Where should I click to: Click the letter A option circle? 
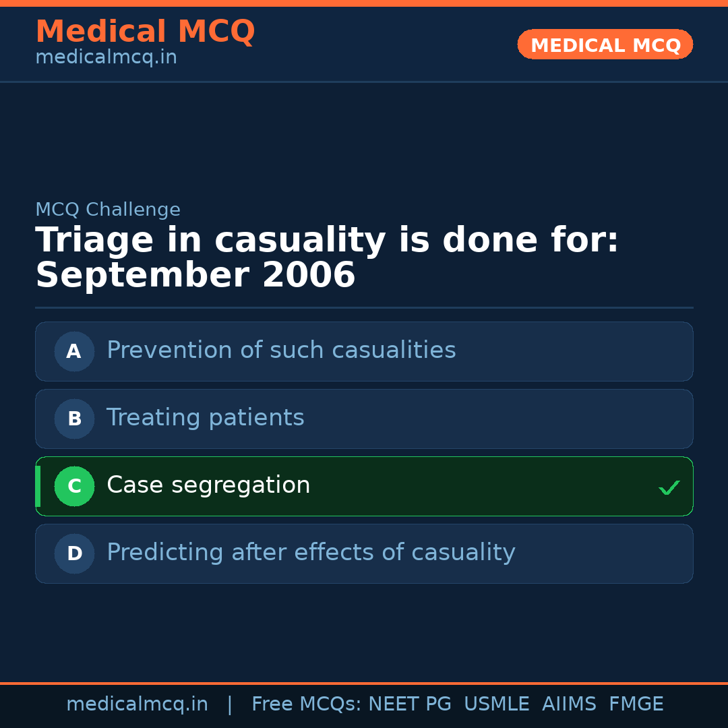74,351
